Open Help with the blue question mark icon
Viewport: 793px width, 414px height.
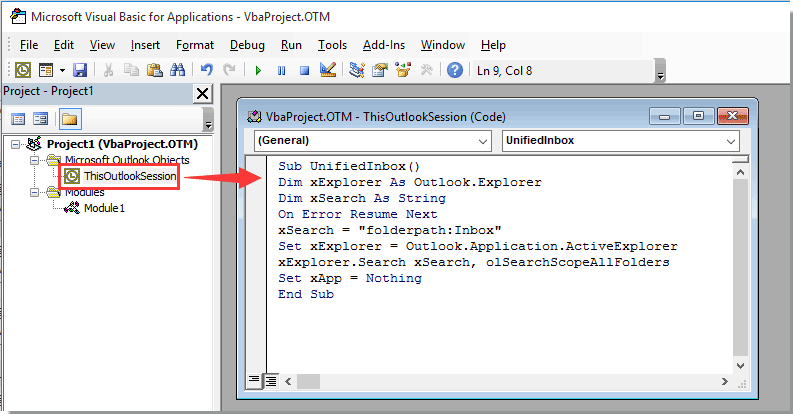click(x=455, y=70)
